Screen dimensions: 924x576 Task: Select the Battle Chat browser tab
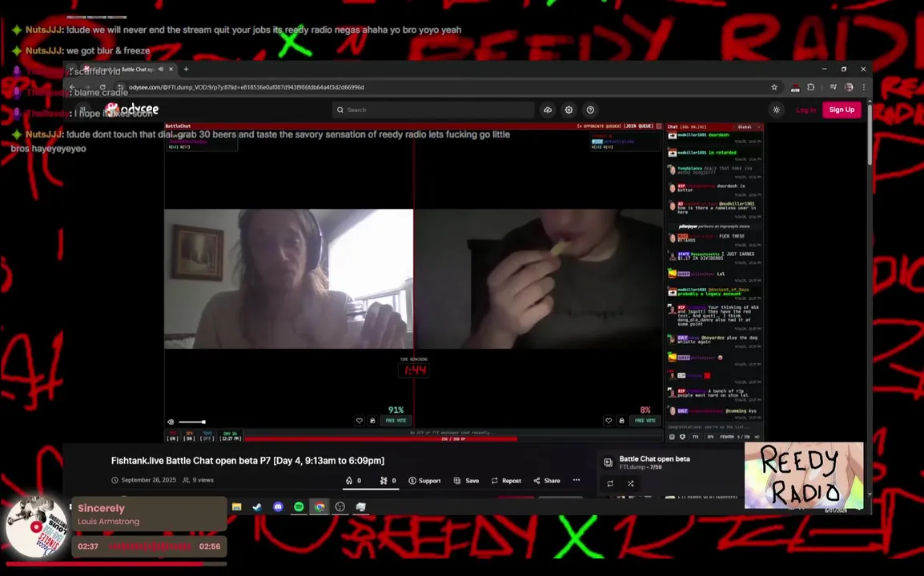point(128,69)
